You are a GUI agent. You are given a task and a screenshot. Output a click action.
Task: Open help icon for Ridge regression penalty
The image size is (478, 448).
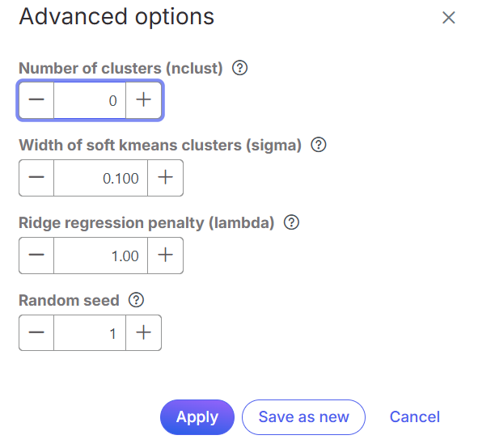pyautogui.click(x=291, y=222)
